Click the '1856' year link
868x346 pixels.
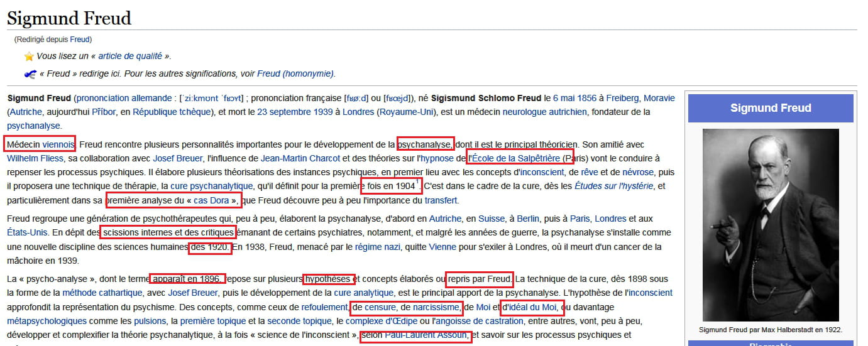[x=587, y=98]
